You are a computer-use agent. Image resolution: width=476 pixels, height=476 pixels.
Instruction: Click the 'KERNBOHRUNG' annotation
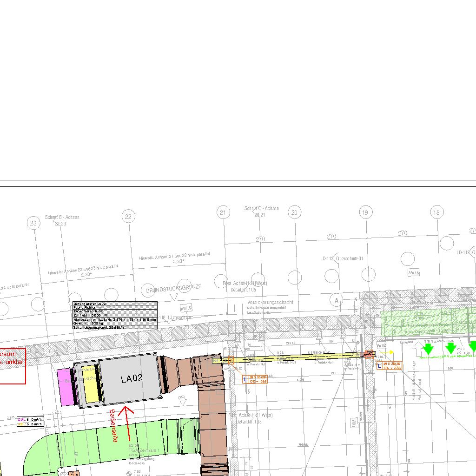coord(319,353)
